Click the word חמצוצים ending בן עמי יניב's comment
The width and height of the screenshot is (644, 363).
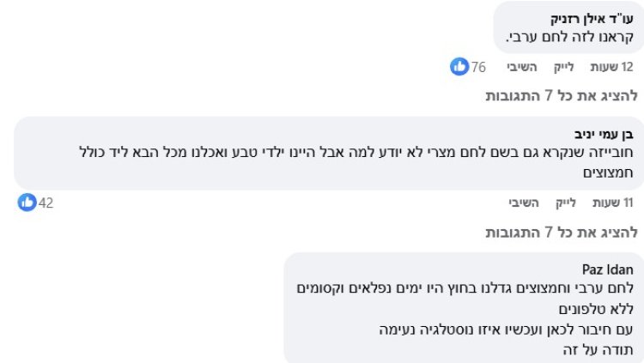tap(605, 172)
